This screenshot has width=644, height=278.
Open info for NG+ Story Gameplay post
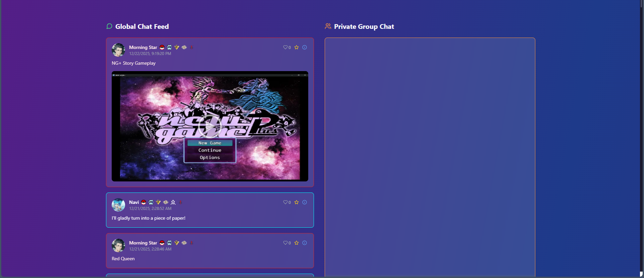pyautogui.click(x=305, y=47)
